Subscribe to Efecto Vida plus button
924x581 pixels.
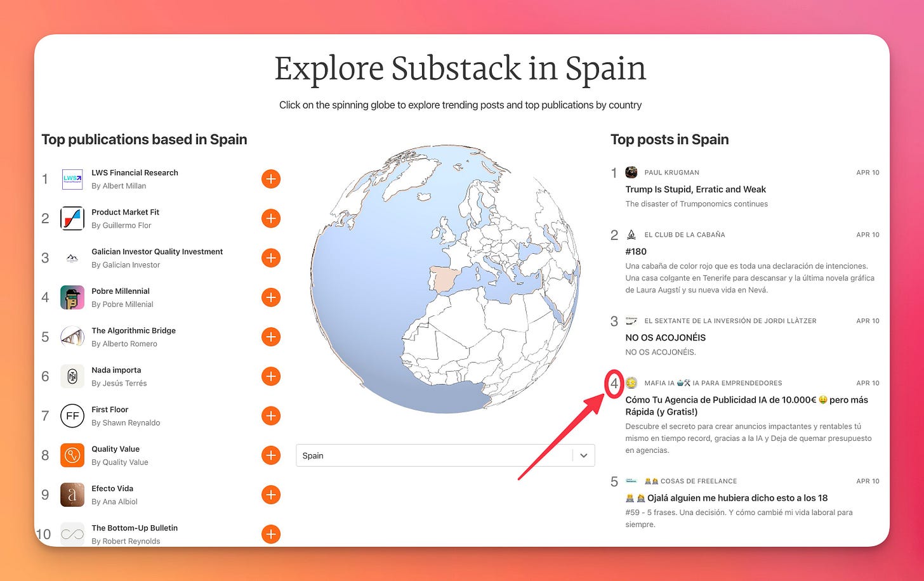(x=271, y=494)
